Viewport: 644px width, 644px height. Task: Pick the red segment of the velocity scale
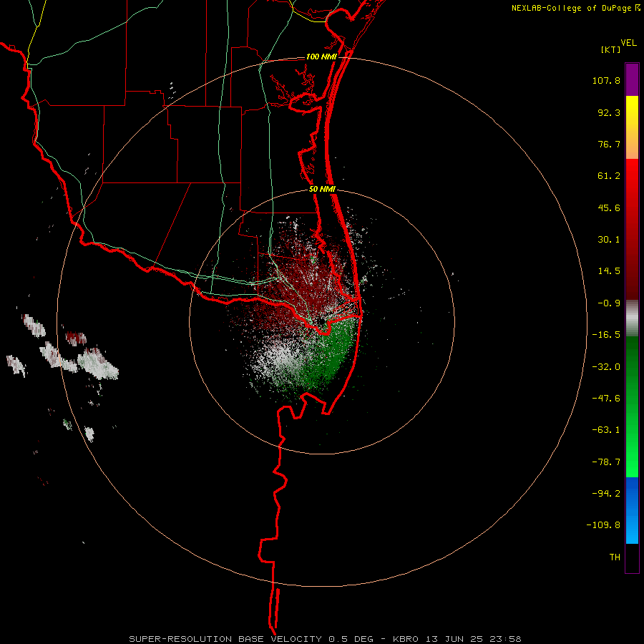coord(632,229)
